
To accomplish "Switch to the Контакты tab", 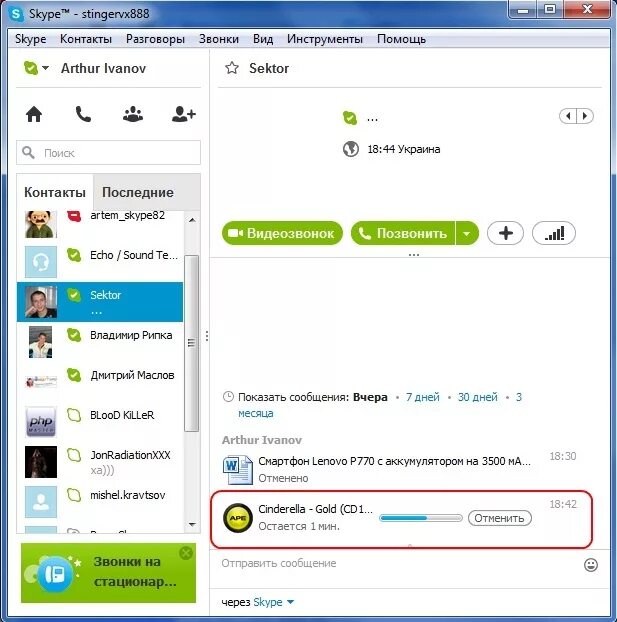I will pyautogui.click(x=55, y=192).
